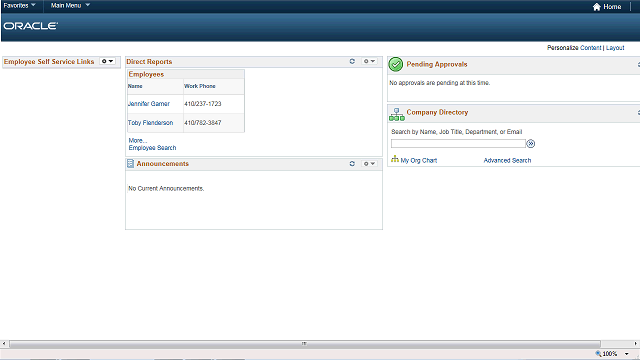Open Direct Reports pagelet settings dropdown

369,61
